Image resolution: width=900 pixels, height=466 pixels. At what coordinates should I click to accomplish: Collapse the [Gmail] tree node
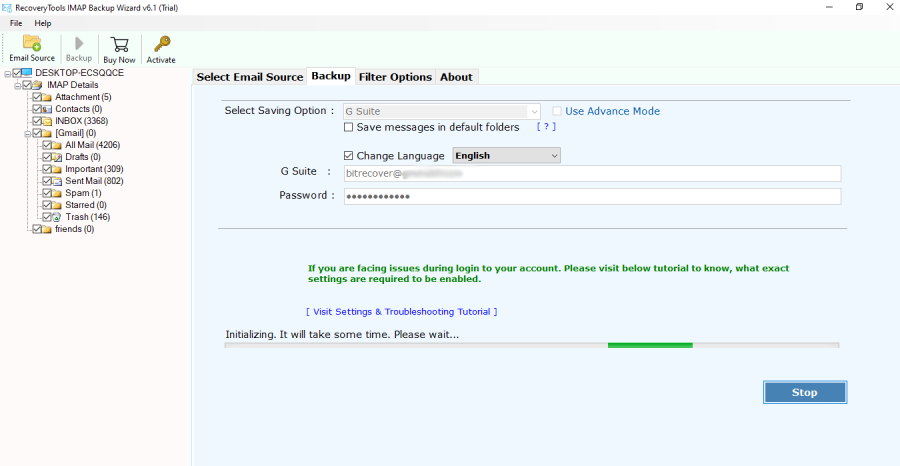27,133
